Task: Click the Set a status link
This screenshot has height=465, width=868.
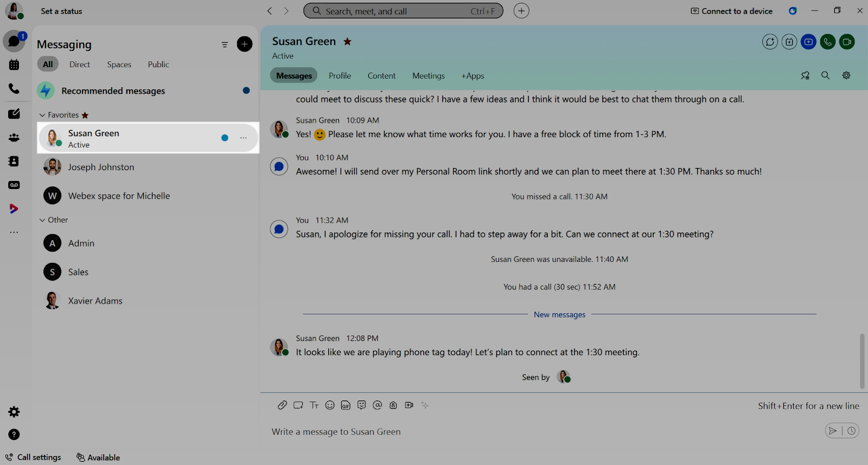Action: (61, 11)
